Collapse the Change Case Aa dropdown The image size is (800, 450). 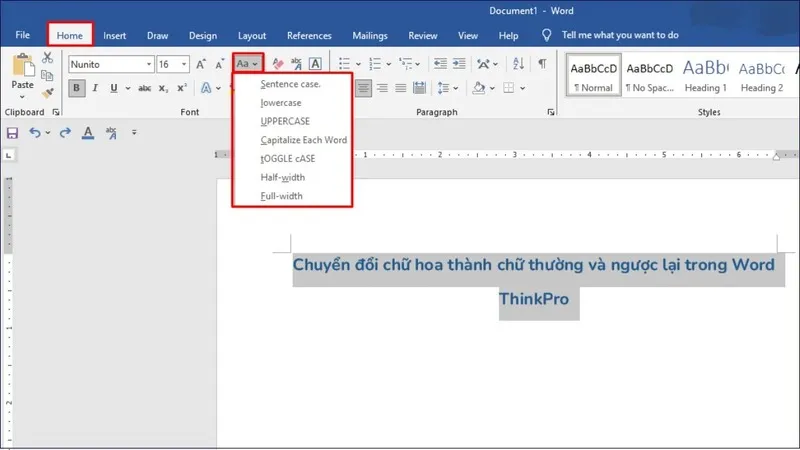point(248,64)
